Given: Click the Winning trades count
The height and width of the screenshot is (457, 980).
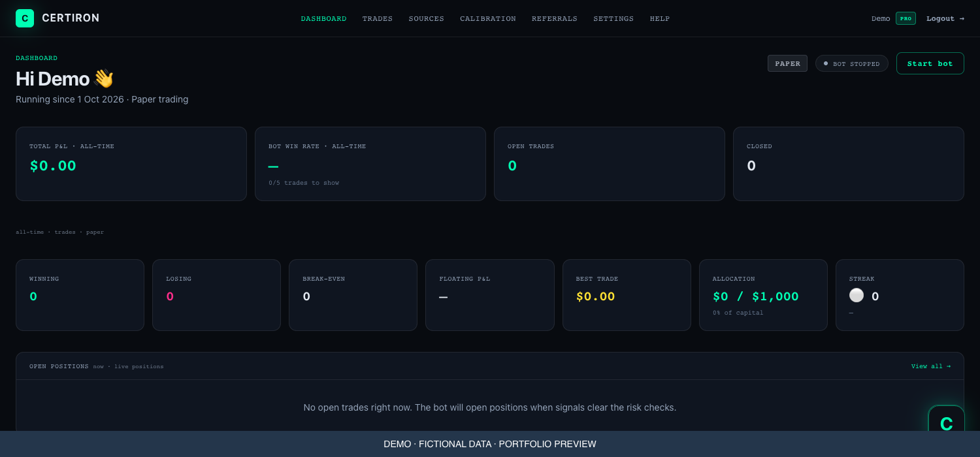Looking at the screenshot, I should tap(33, 296).
